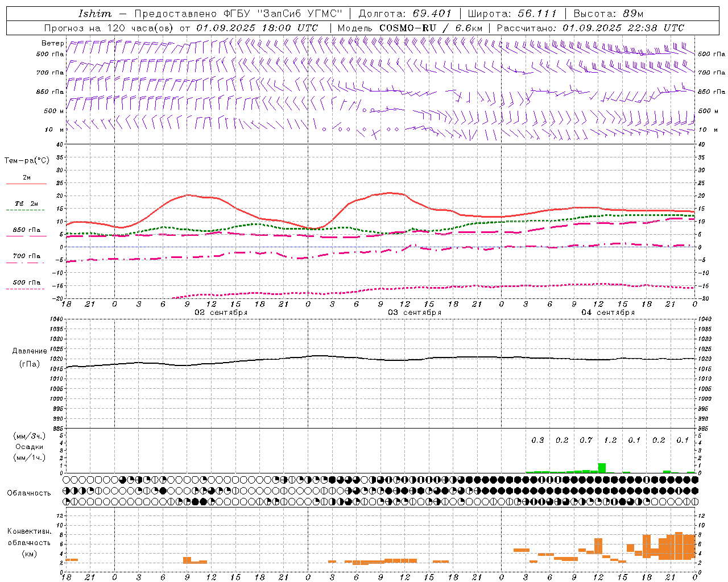Screen dimensions: 728x582
Task: Click the Облачность cloud cover label
Action: coord(29,493)
